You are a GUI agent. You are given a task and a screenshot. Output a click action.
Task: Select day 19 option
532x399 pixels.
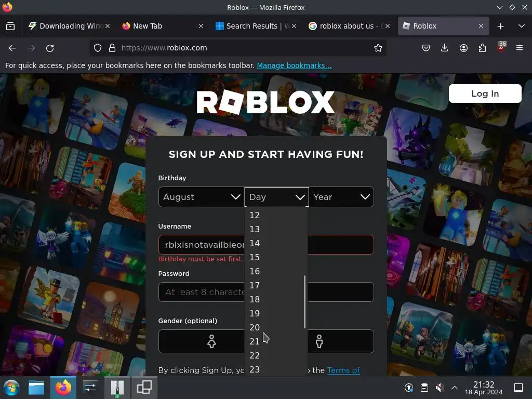point(276,313)
